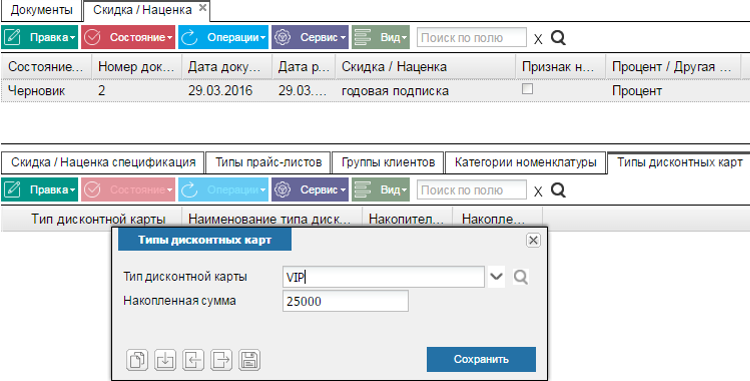Toggle the Признак checkbox in the Черновик row

coord(527,88)
